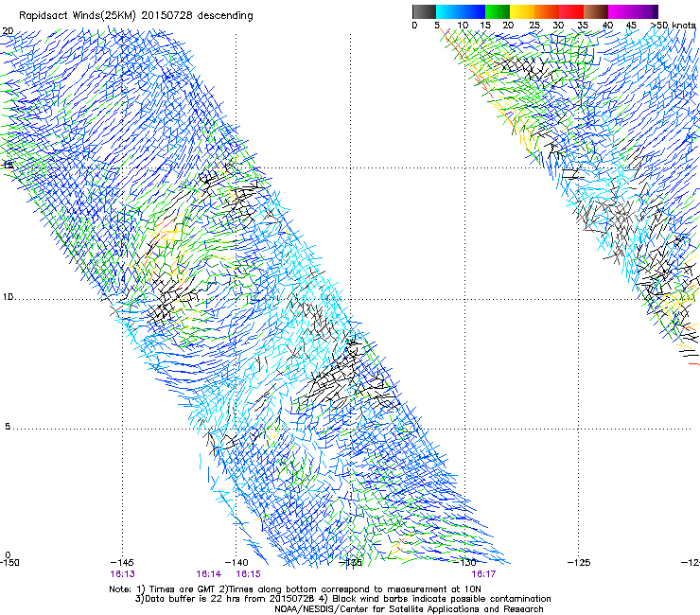
Task: Click the '10' label under the color legend
Action: 463,26
